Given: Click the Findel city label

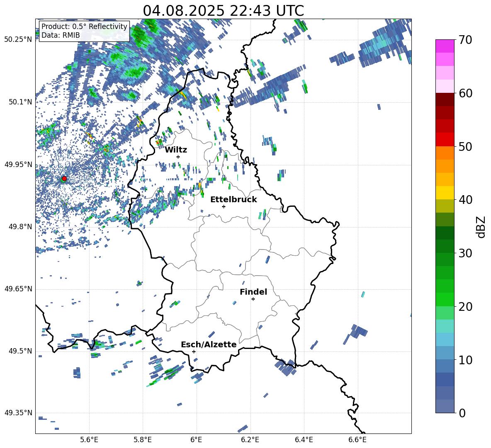Looking at the screenshot, I should pos(253,292).
